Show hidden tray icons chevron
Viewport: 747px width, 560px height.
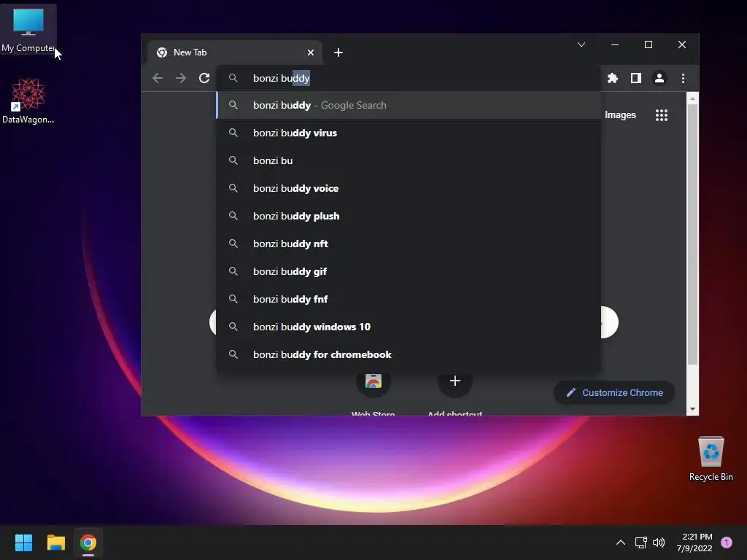621,542
